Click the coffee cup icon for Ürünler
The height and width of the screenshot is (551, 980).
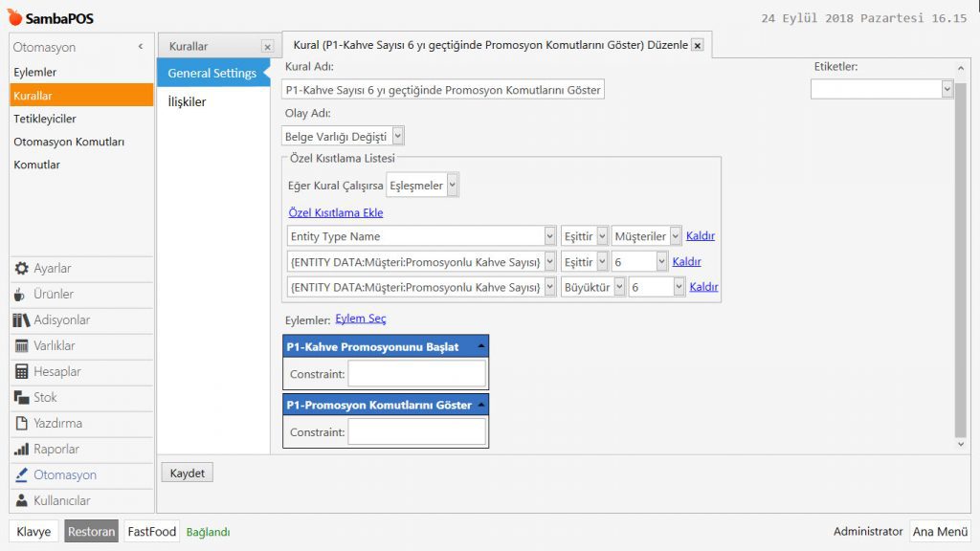tap(21, 295)
